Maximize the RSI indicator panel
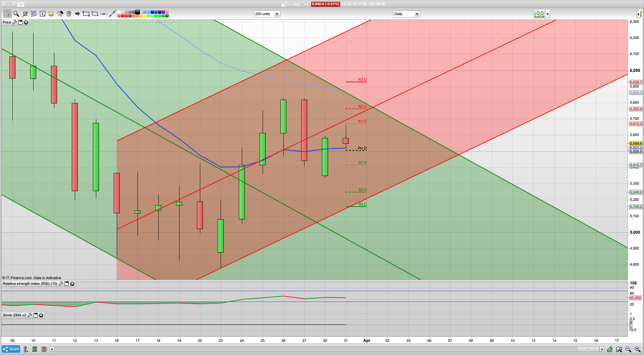 (x=66, y=284)
